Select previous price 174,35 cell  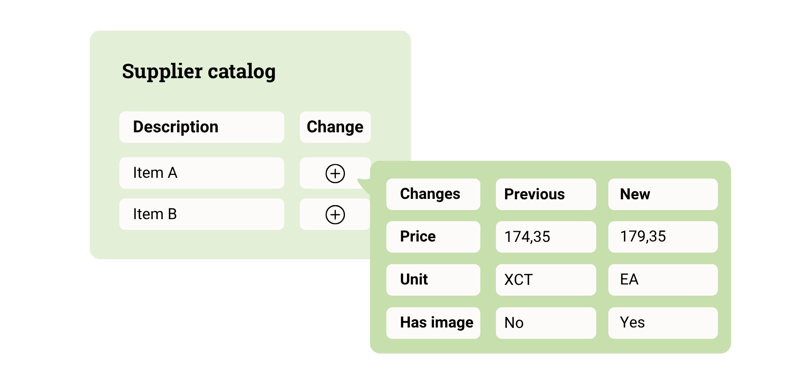(546, 236)
